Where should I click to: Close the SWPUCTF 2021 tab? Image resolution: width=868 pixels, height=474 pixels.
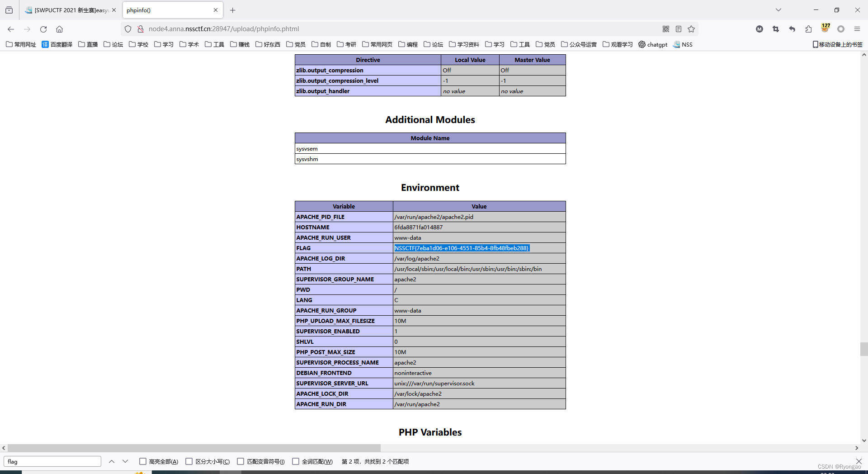click(114, 10)
